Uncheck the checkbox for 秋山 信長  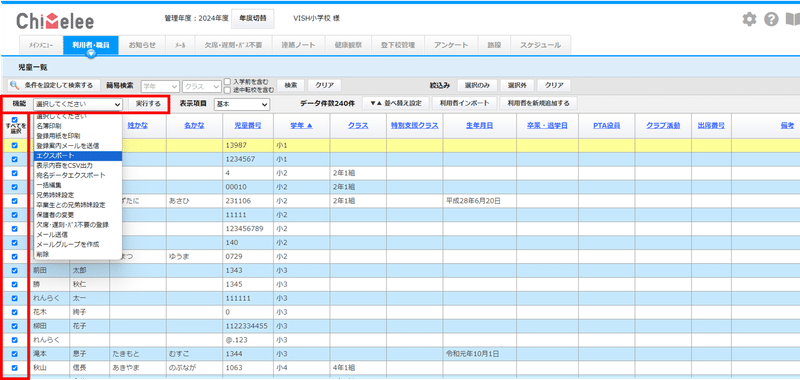14,368
